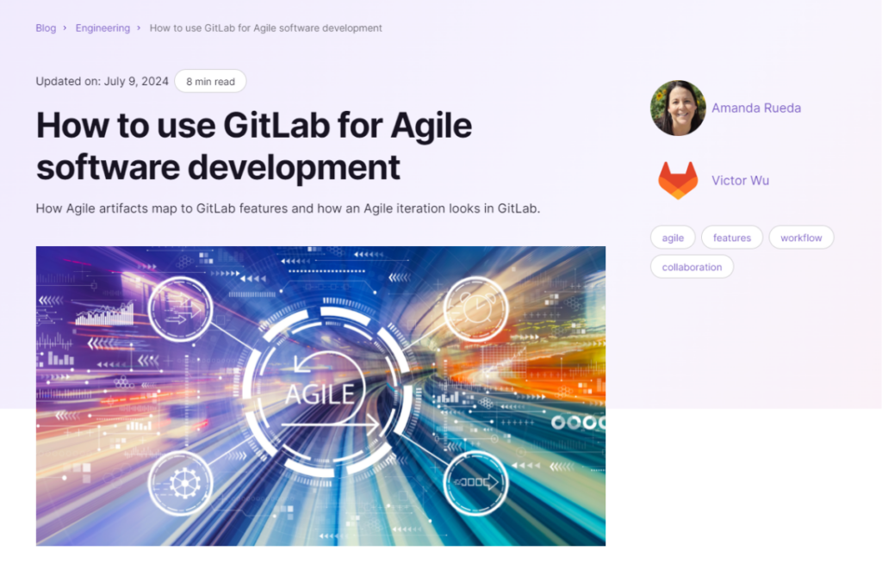Screen dimensions: 882x588
Task: Click the Amanda Rueda author name link
Action: pos(756,108)
